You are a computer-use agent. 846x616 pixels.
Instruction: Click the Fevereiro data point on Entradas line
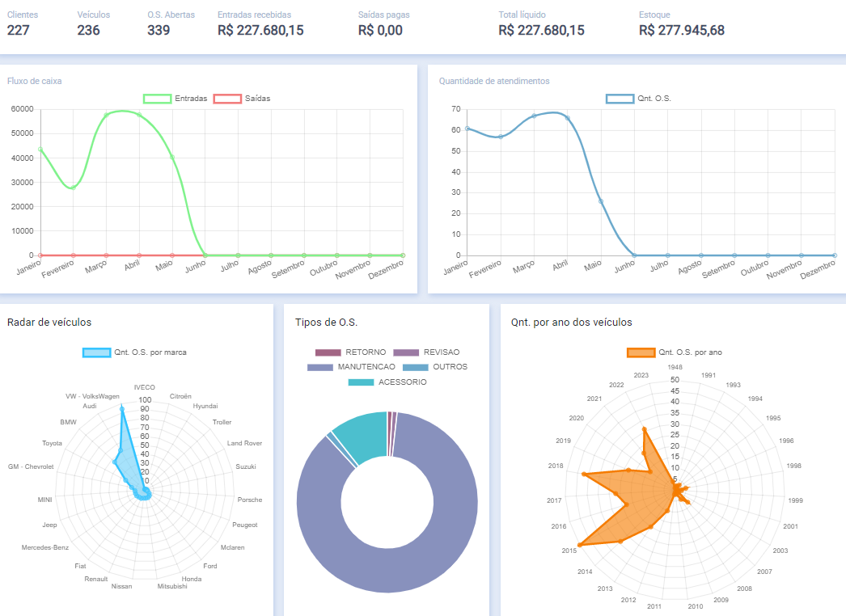pyautogui.click(x=73, y=188)
